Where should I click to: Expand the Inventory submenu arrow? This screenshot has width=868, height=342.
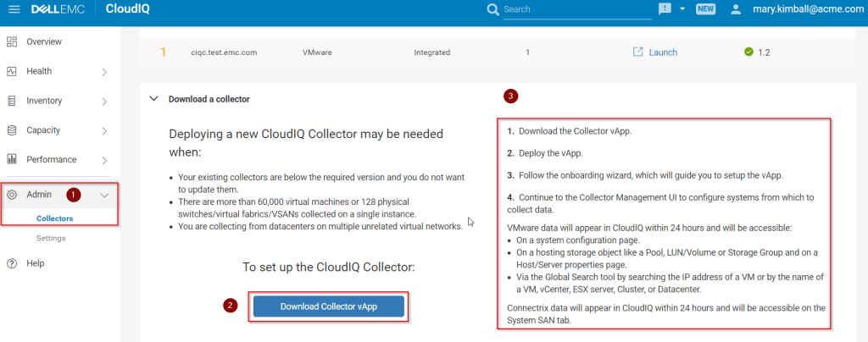point(104,102)
